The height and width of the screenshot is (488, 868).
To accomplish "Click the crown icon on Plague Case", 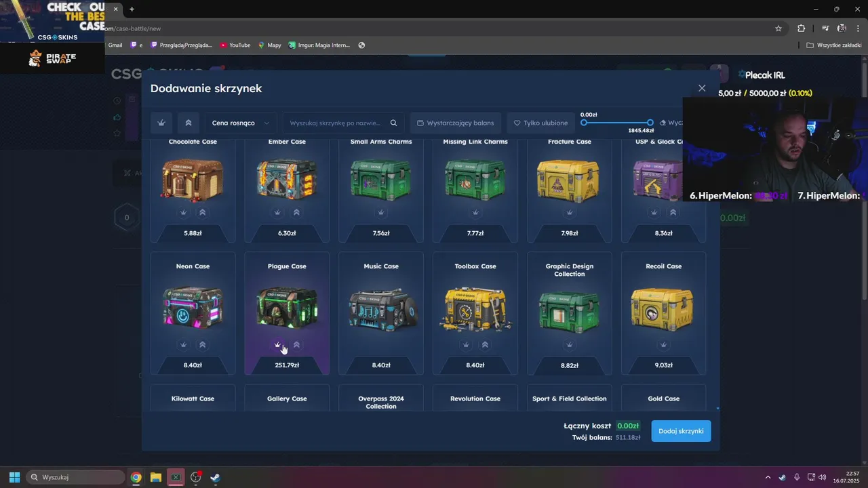I will [x=277, y=344].
